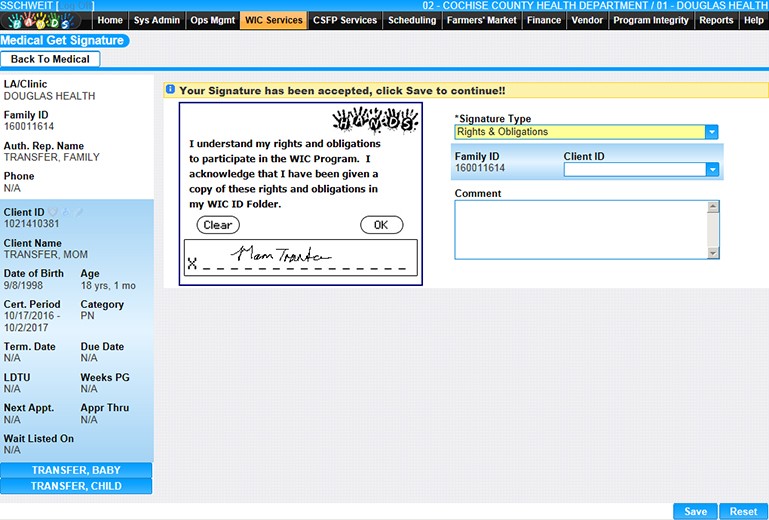The width and height of the screenshot is (769, 520).
Task: Open the Reports menu
Action: (x=716, y=20)
